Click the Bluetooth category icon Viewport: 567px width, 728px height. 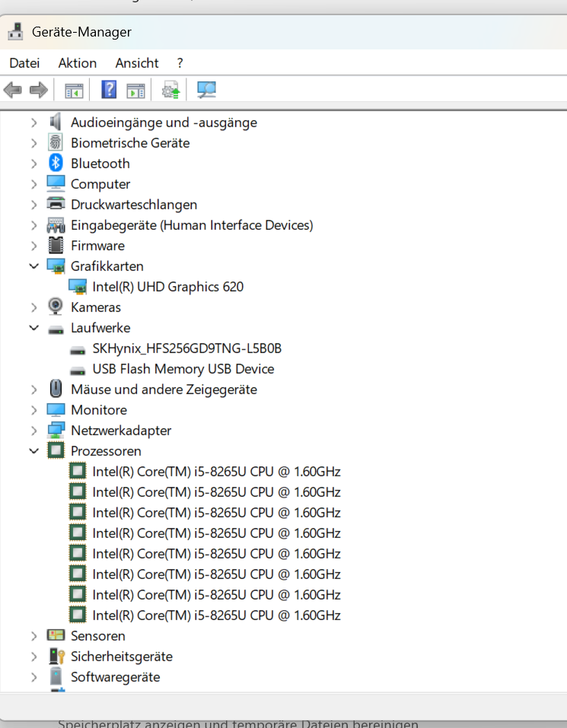click(x=56, y=163)
